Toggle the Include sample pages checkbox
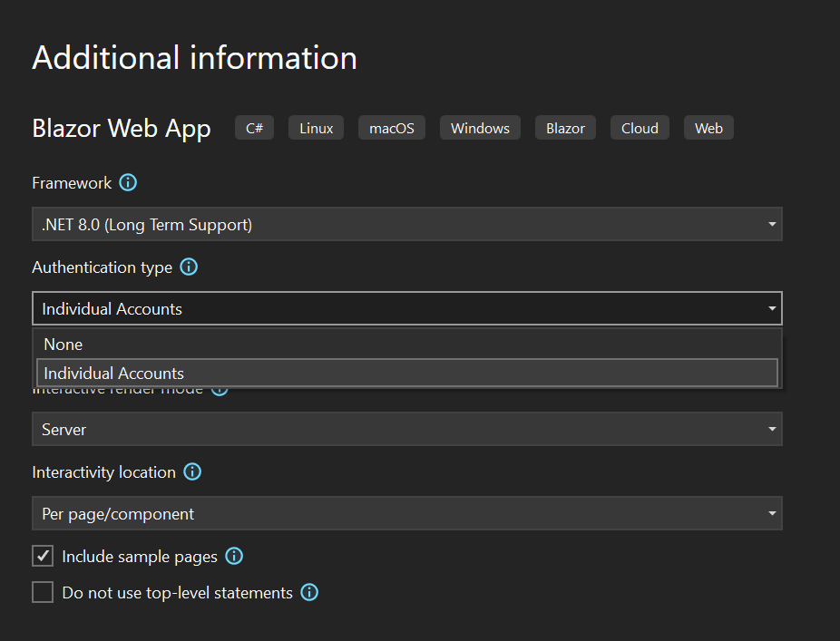Image resolution: width=840 pixels, height=641 pixels. pos(43,556)
